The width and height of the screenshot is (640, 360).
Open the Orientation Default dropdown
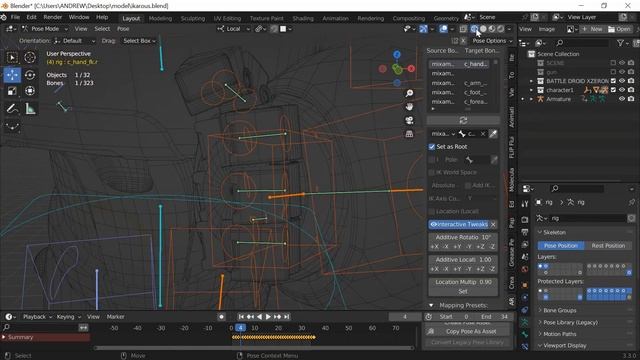(x=75, y=41)
